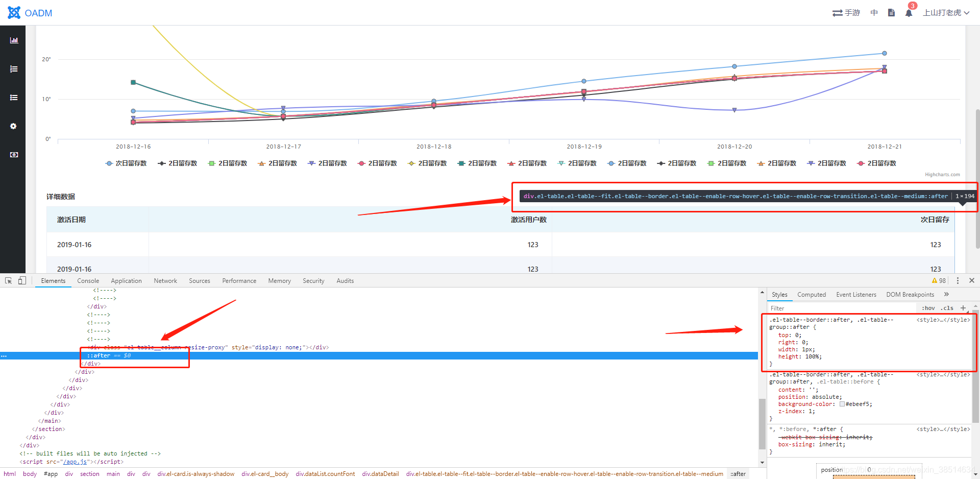Click the 'height: 100%' style declaration
Viewport: 980px width, 479px height.
coord(800,357)
